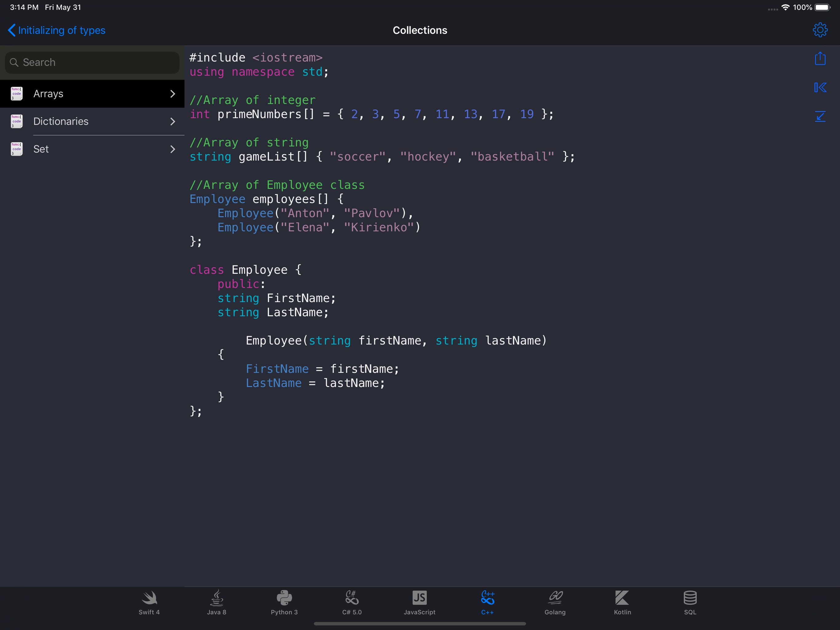Go back to Initializing of types
The width and height of the screenshot is (840, 630).
(57, 30)
